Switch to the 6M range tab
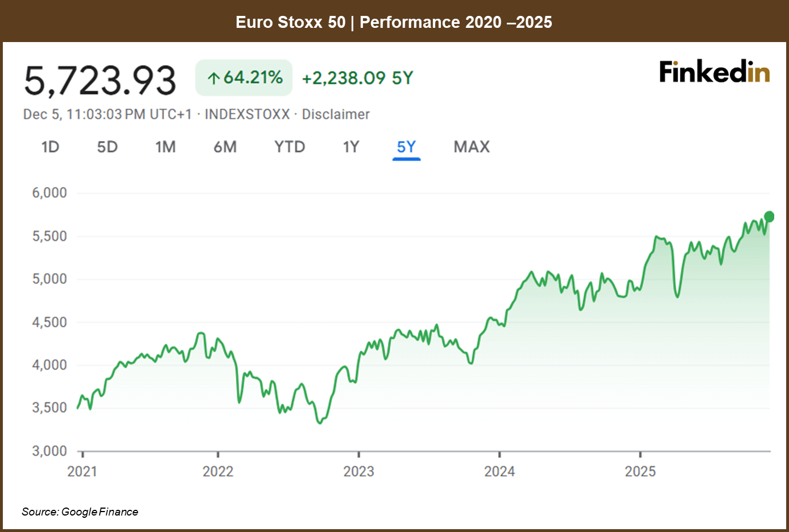789x532 pixels. (225, 147)
